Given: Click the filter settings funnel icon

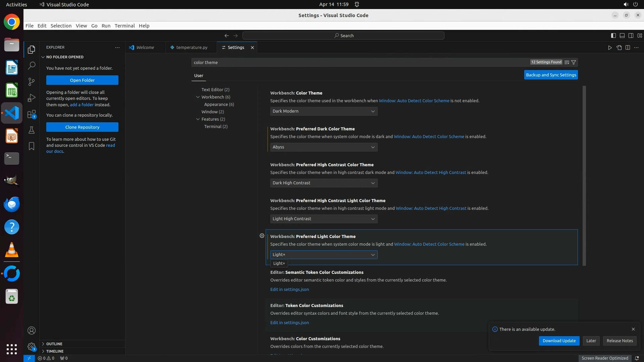Looking at the screenshot, I should coord(574,62).
